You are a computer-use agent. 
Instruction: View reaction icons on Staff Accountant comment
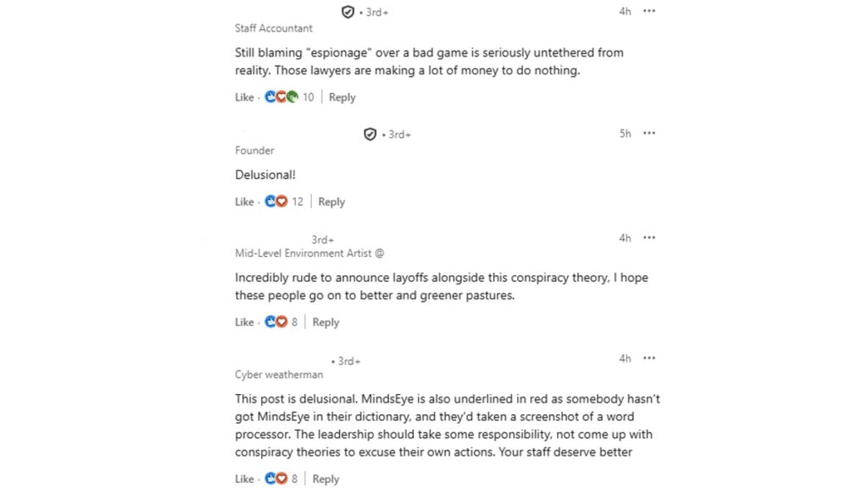pos(281,97)
